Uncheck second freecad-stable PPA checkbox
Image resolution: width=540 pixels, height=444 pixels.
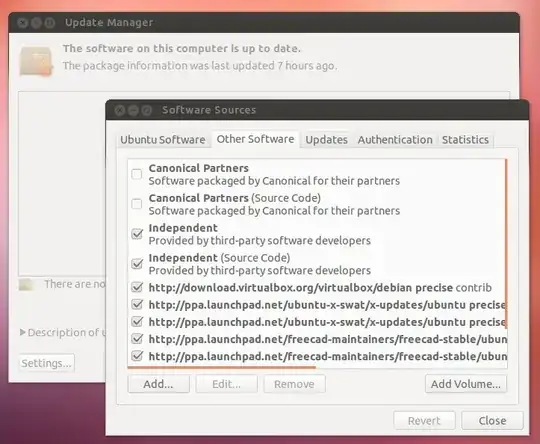point(137,356)
